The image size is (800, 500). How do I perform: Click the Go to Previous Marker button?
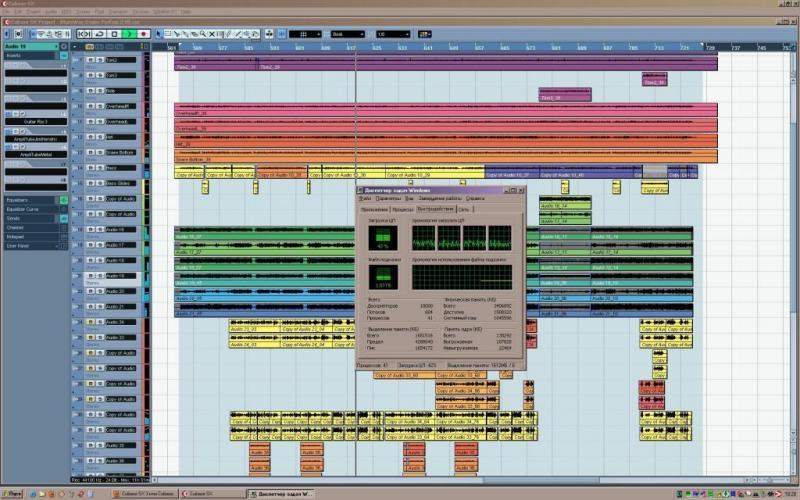coord(80,34)
